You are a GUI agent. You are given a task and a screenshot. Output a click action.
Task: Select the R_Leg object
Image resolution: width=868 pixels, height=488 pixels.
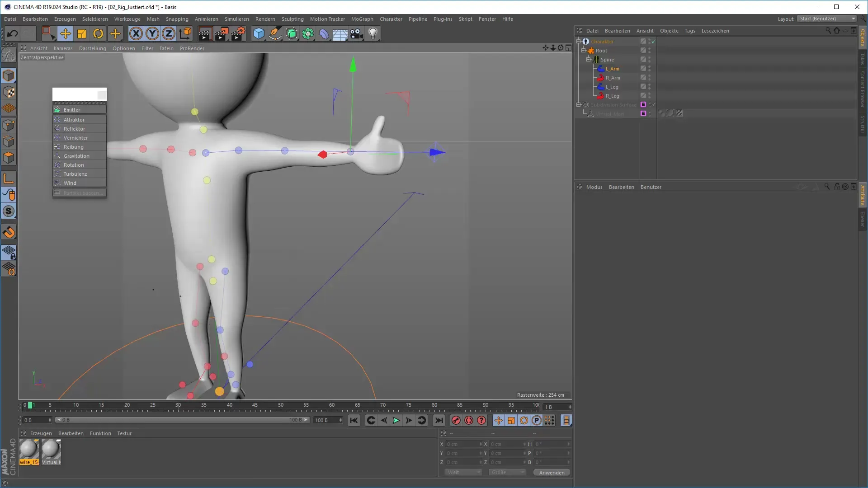tap(612, 96)
